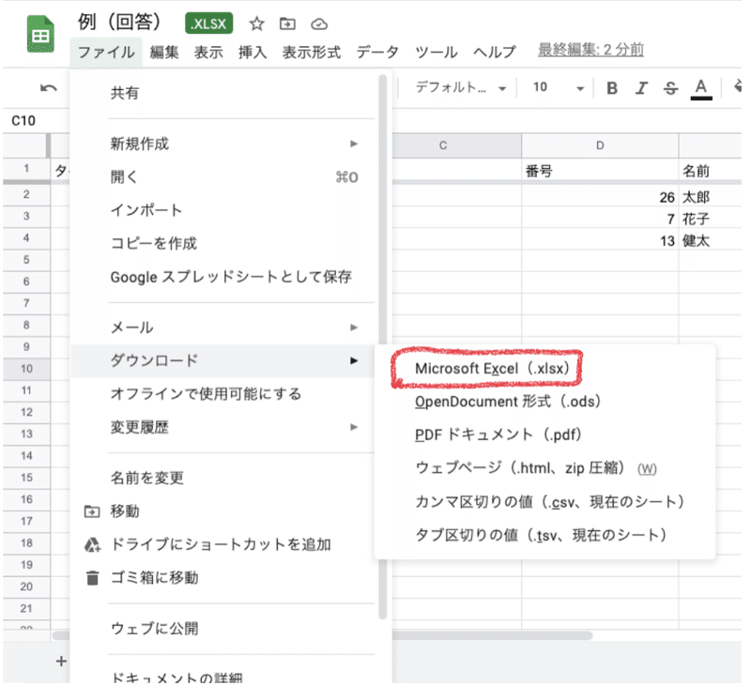This screenshot has height=700, width=751.
Task: Expand the 新規作成 submenu
Action: click(222, 144)
